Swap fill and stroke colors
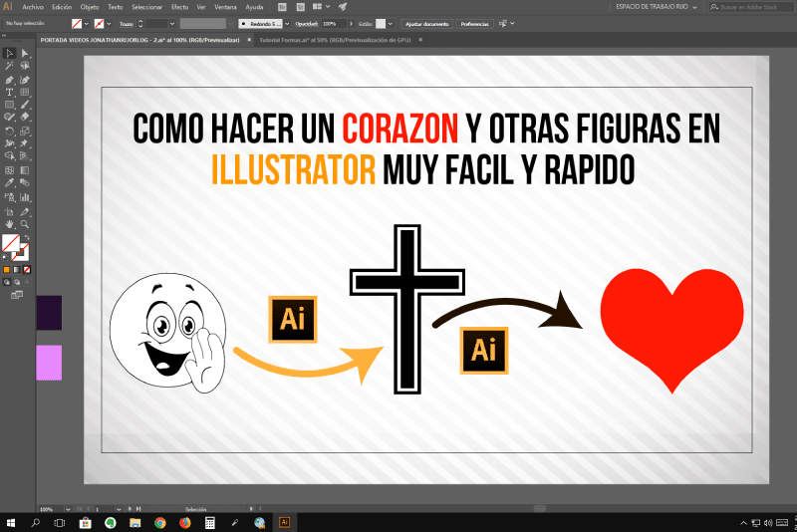The width and height of the screenshot is (797, 532). [27, 237]
